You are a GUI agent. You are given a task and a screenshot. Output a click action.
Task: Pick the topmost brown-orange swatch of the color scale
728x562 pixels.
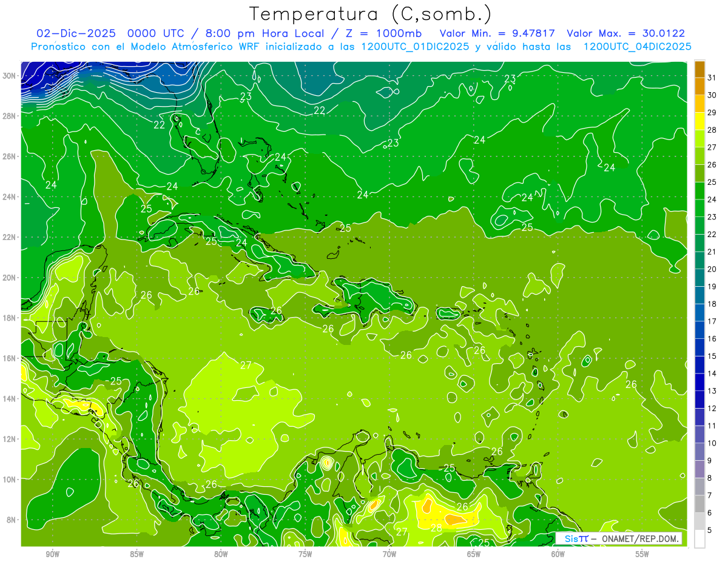pyautogui.click(x=699, y=69)
